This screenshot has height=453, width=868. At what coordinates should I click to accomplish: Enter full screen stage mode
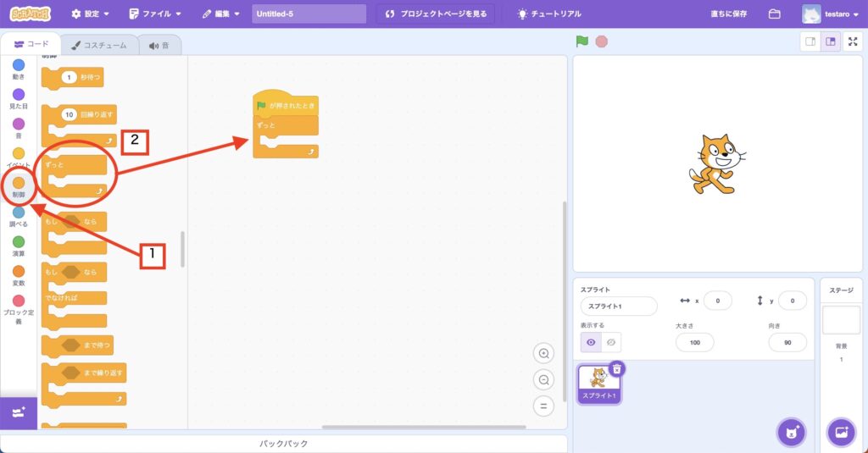[x=853, y=41]
